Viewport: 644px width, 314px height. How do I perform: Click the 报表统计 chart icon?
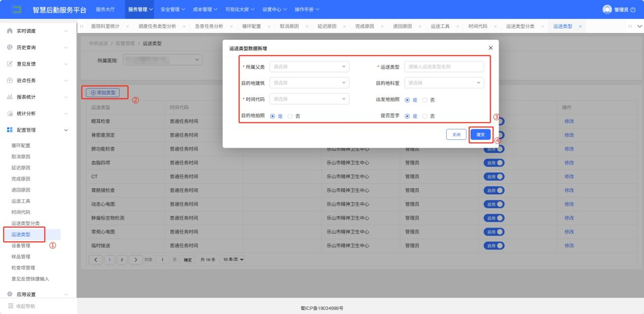9,97
